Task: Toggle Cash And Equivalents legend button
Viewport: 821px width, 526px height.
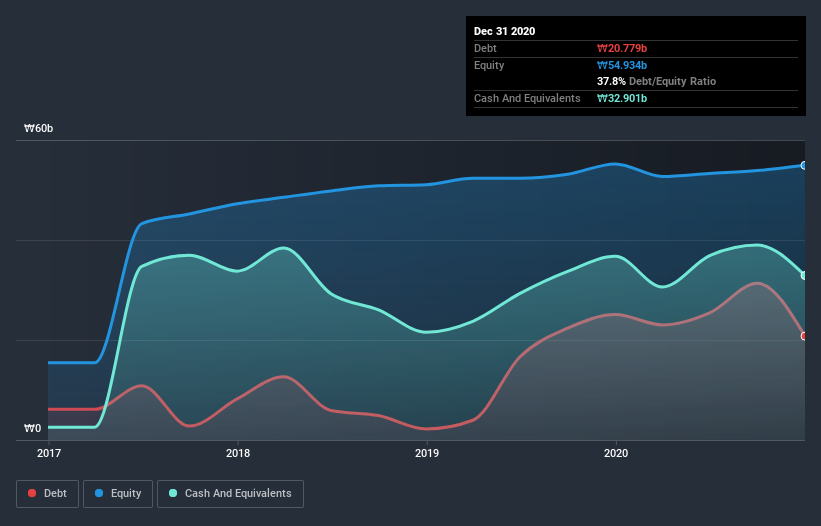Action: click(230, 494)
